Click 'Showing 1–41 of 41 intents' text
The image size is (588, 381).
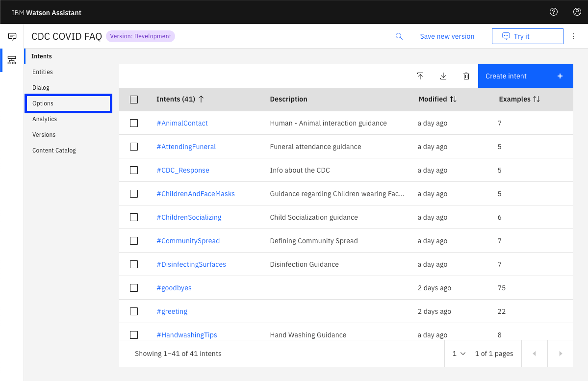178,354
